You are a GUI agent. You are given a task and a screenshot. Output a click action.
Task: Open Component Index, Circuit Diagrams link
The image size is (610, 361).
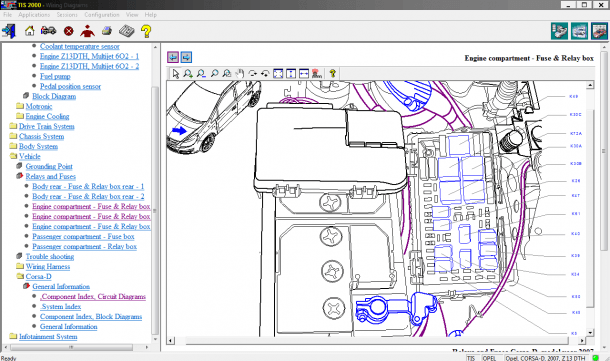(x=93, y=296)
